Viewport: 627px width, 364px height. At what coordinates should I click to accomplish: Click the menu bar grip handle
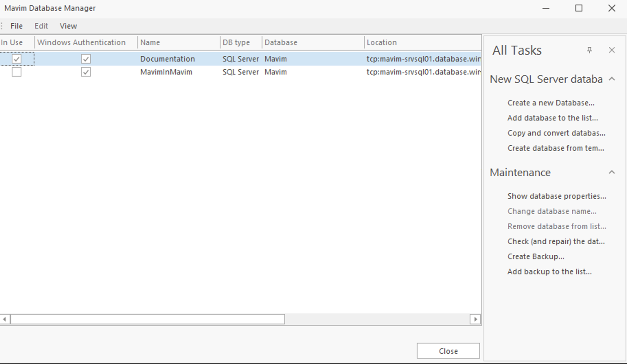[2, 26]
